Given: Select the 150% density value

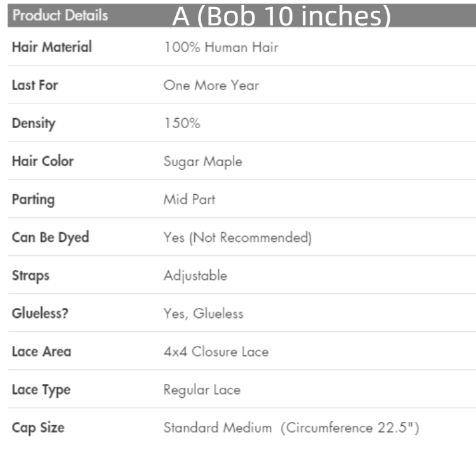Looking at the screenshot, I should point(182,123).
